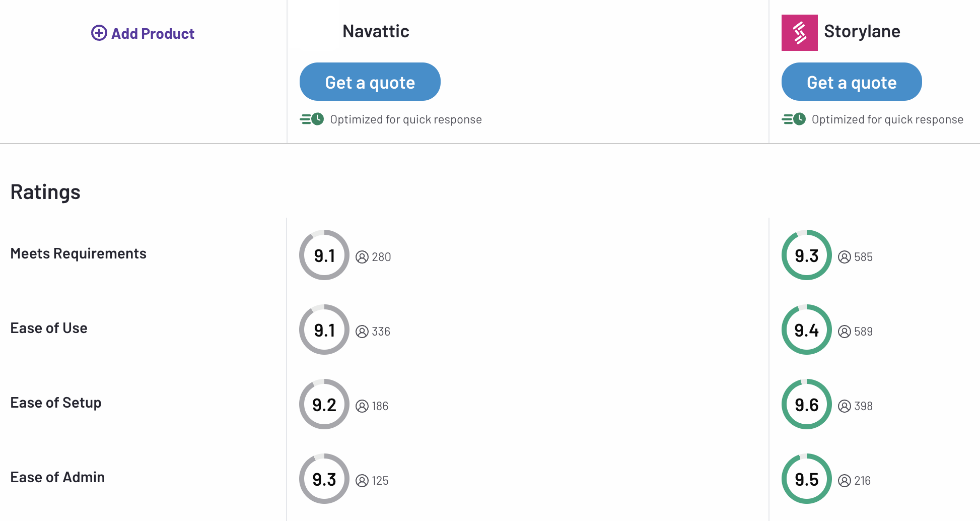
Task: Click the Ease of Use row label
Action: coord(48,328)
